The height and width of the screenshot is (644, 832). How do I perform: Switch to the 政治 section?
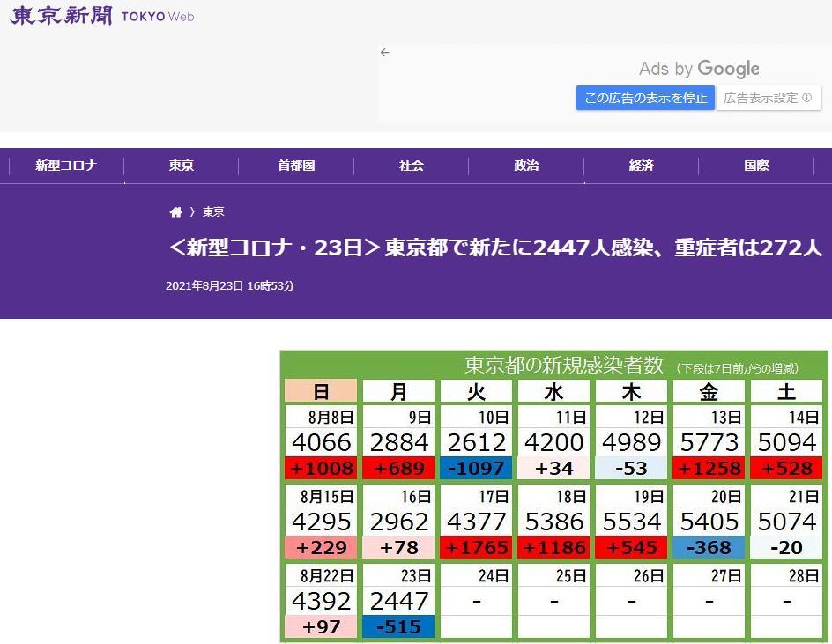click(526, 166)
